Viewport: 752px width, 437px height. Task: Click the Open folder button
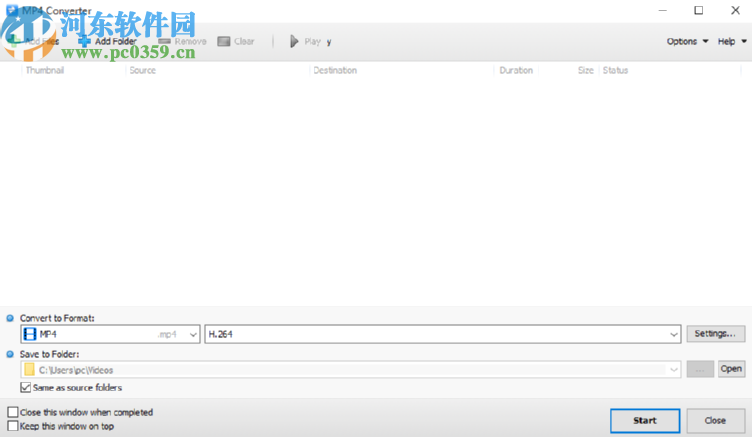[731, 369]
